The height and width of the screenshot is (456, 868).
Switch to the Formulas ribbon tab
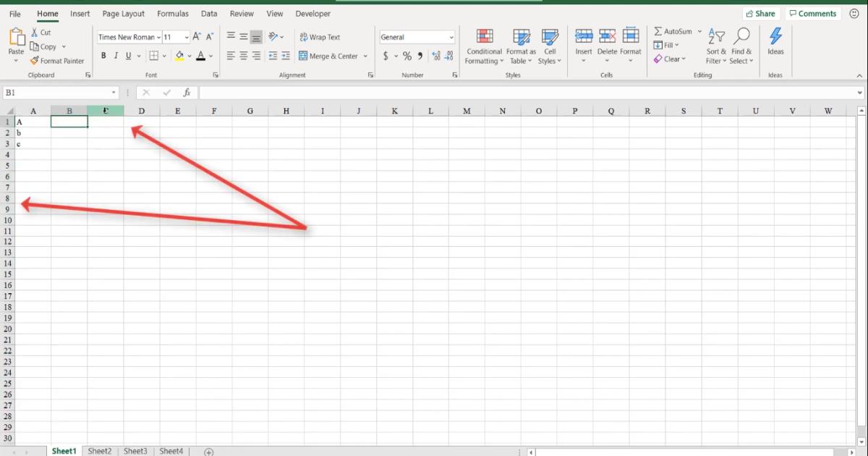coord(173,13)
